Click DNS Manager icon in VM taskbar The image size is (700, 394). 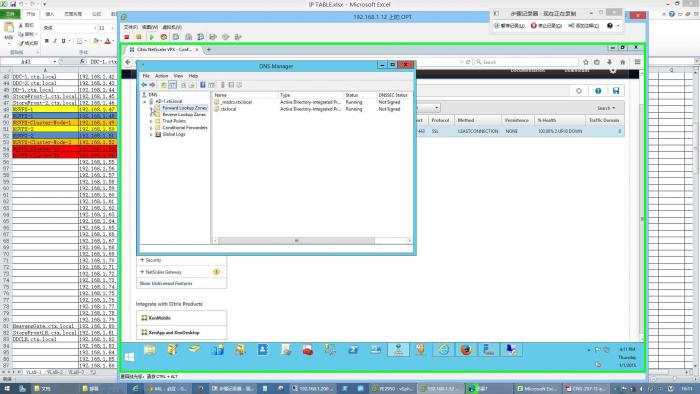[398, 350]
